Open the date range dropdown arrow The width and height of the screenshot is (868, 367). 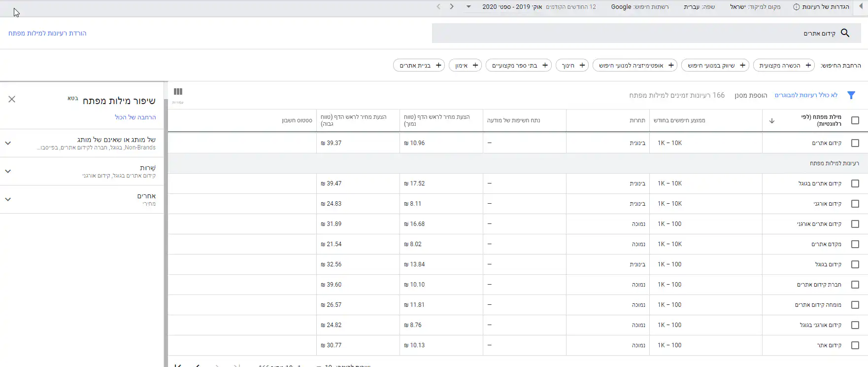coord(468,7)
